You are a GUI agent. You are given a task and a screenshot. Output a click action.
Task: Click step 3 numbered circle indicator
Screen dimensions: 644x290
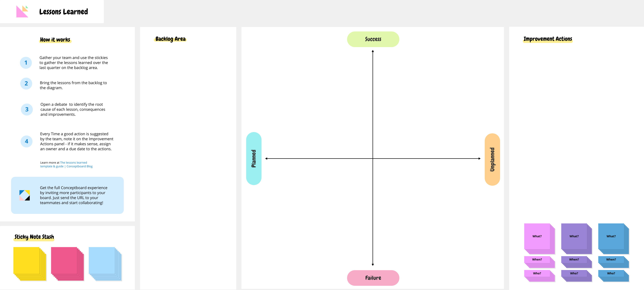point(26,109)
